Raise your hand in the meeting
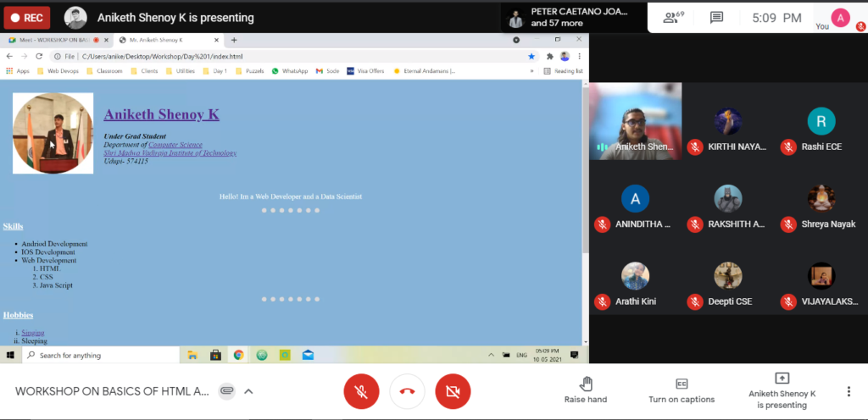Screen dimensions: 868x420 tap(586, 390)
